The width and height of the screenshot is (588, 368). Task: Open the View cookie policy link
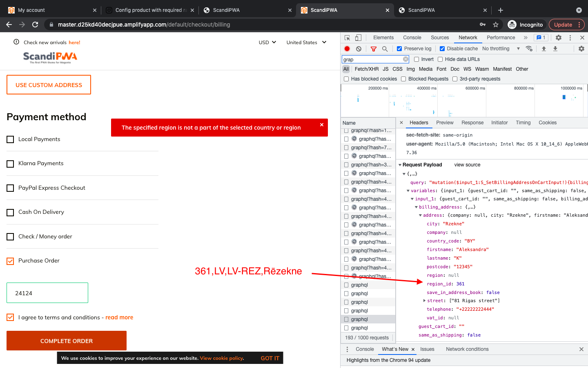click(221, 358)
